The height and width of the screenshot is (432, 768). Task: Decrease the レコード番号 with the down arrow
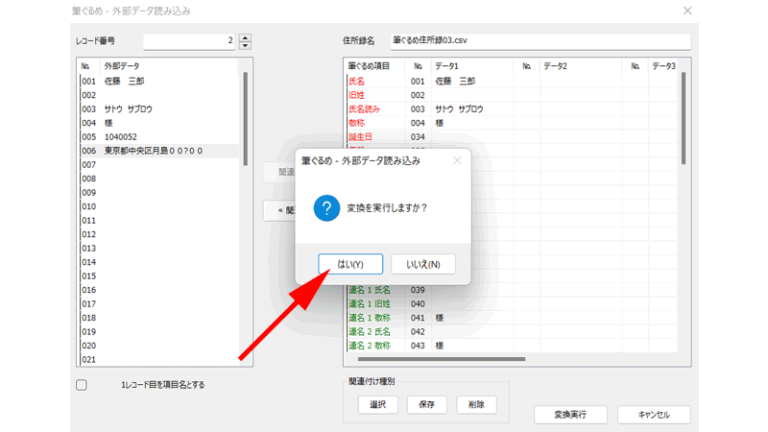click(x=246, y=46)
